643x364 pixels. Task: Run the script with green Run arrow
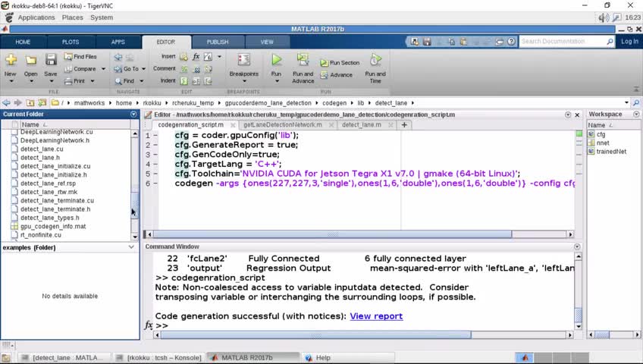(x=277, y=60)
